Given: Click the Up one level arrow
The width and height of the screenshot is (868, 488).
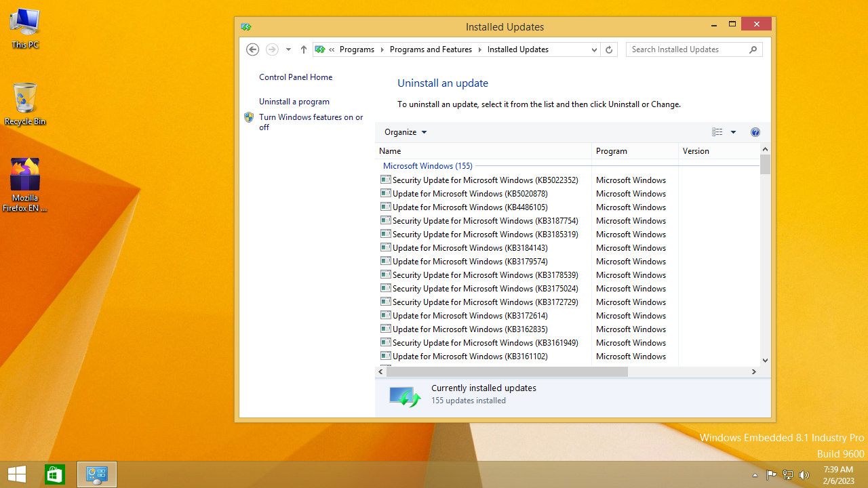Looking at the screenshot, I should pyautogui.click(x=303, y=49).
